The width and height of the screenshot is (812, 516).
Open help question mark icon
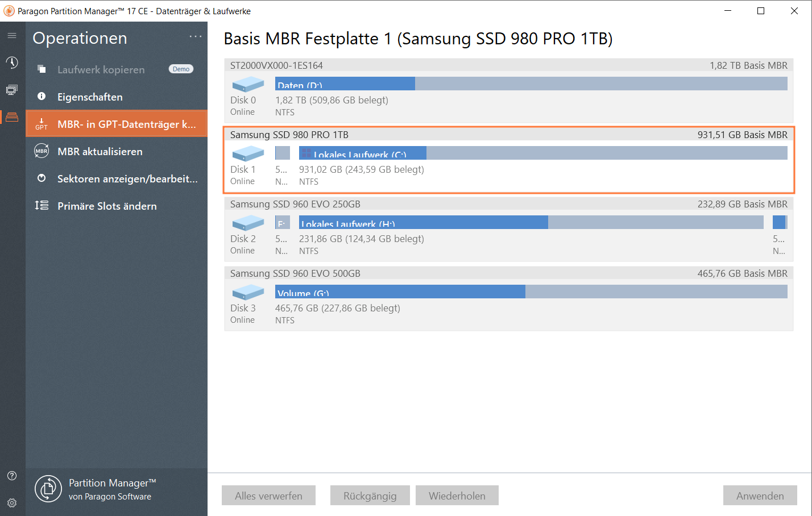pos(12,476)
